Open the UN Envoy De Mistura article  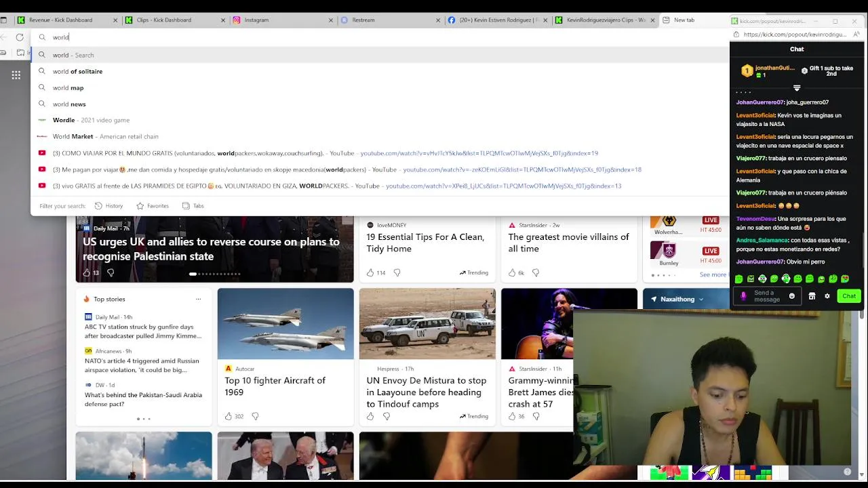(427, 392)
